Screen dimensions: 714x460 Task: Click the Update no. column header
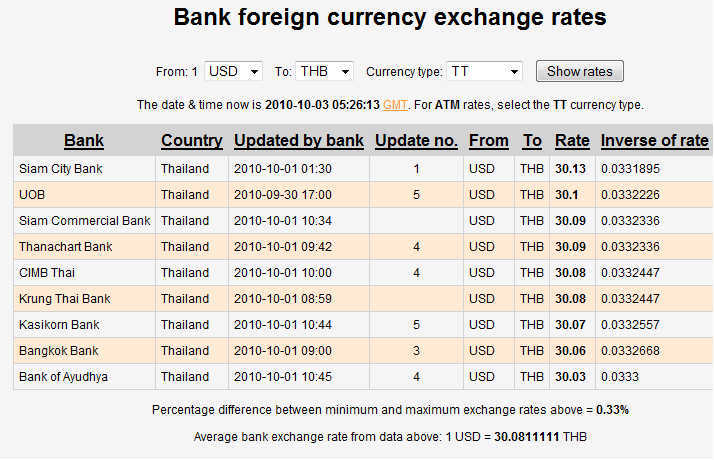pos(416,140)
